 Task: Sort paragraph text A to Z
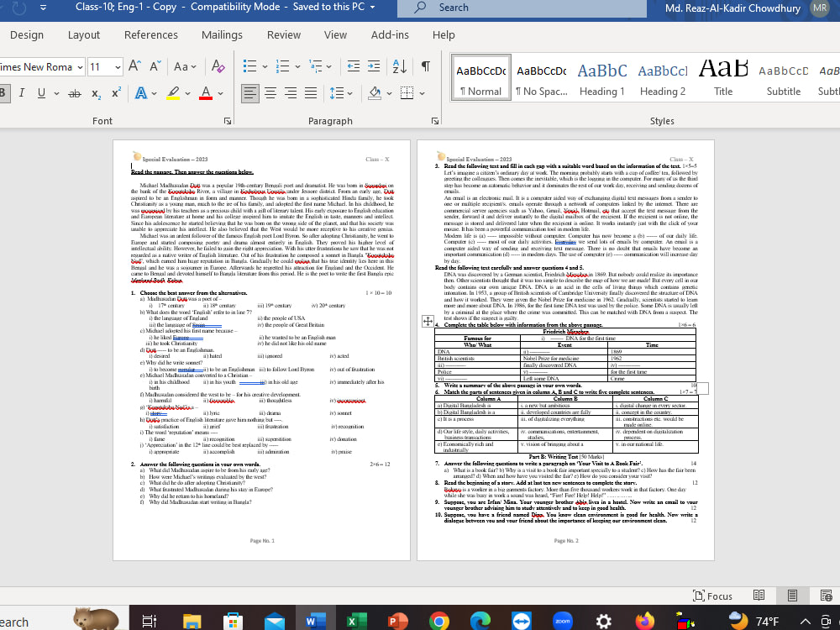coord(399,66)
